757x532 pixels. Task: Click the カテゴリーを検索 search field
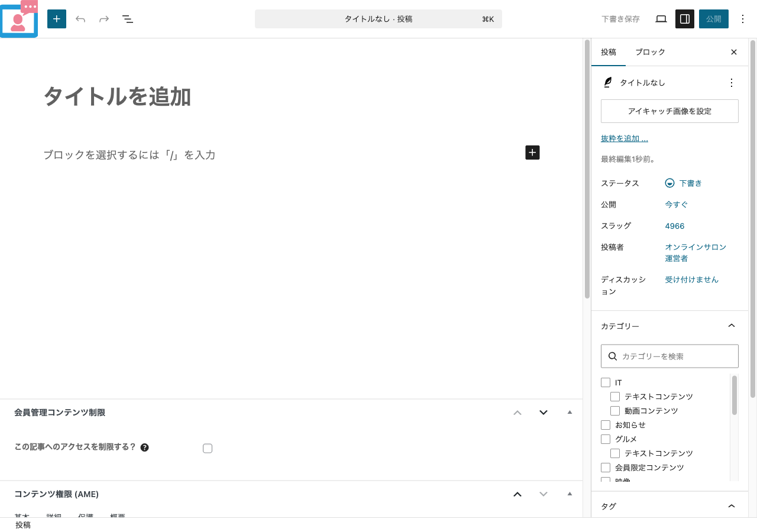pyautogui.click(x=669, y=356)
